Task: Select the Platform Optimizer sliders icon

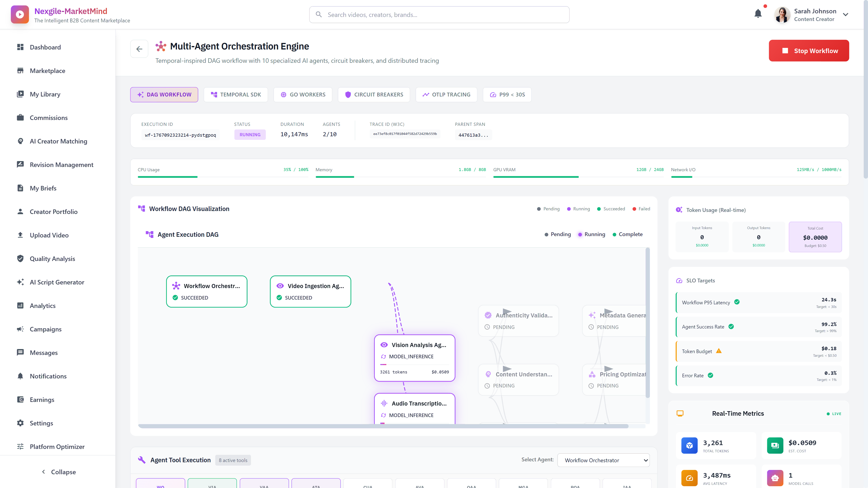Action: (x=20, y=447)
